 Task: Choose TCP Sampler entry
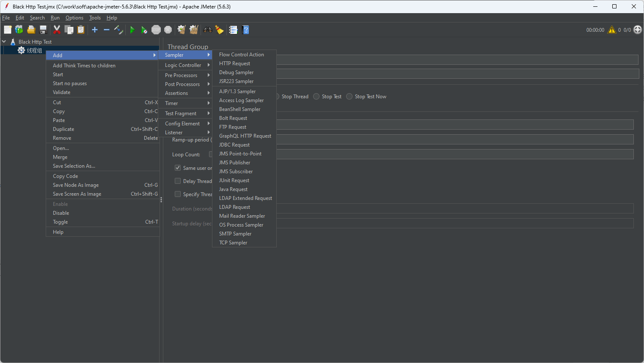[x=244, y=243]
